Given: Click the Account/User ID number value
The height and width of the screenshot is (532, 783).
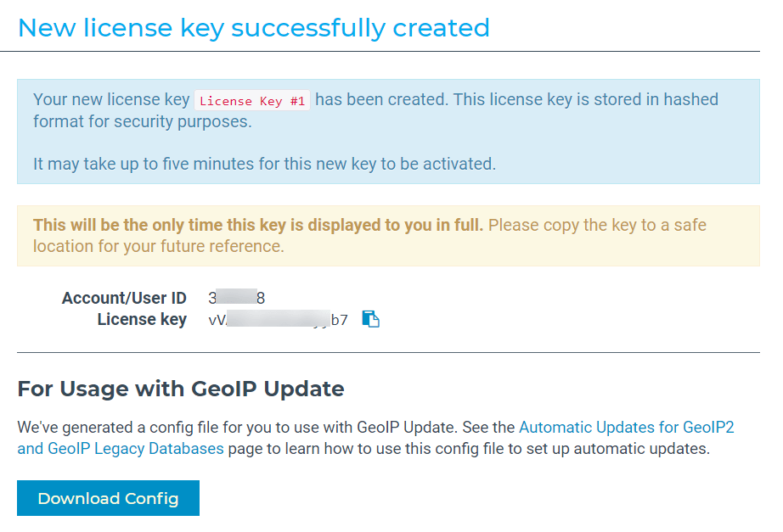Looking at the screenshot, I should click(x=237, y=298).
